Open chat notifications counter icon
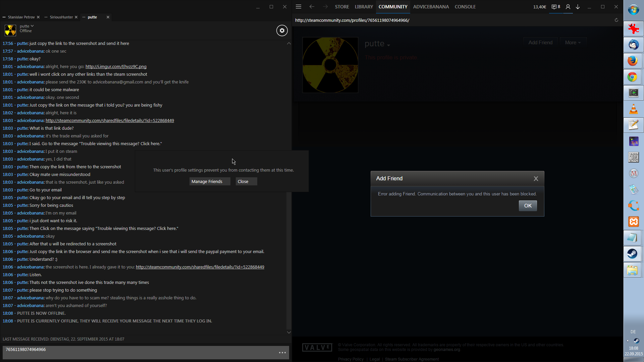 coord(556,7)
